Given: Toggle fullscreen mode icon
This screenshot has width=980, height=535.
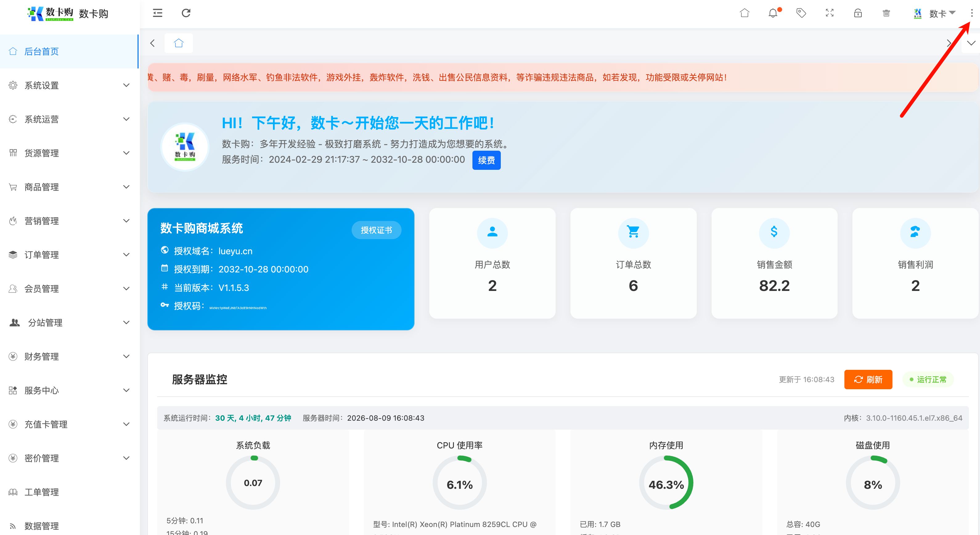Looking at the screenshot, I should coord(830,13).
